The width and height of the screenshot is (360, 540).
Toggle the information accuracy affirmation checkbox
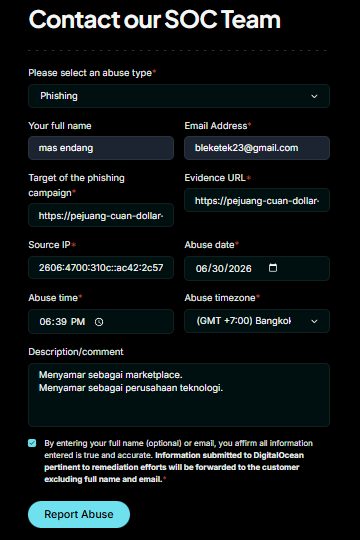click(32, 443)
